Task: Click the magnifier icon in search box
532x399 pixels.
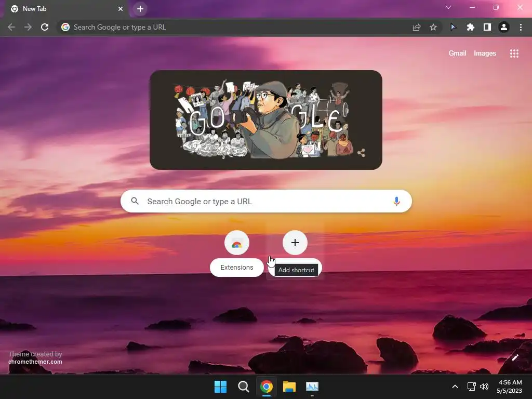Action: (x=135, y=201)
